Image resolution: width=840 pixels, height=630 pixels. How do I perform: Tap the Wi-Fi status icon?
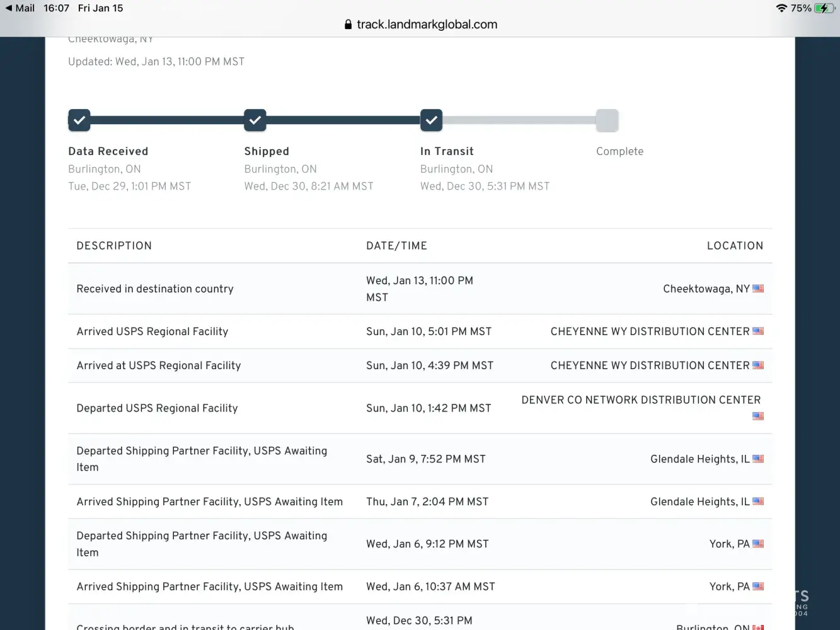[781, 8]
